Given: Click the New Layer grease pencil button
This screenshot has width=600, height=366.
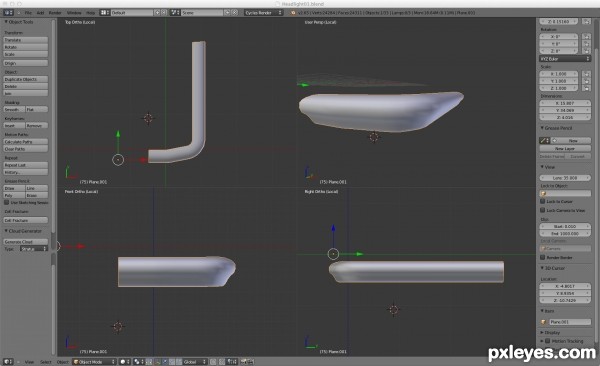Looking at the screenshot, I should (565, 148).
